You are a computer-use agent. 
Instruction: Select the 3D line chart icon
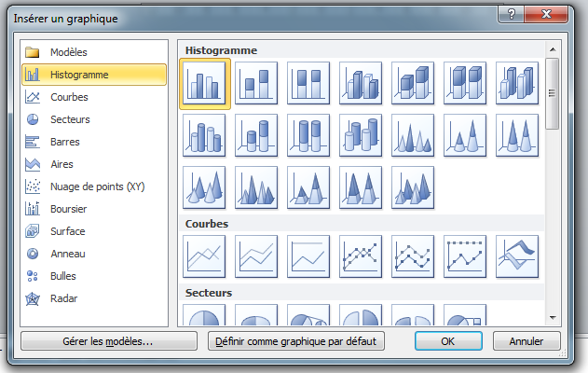(x=517, y=256)
